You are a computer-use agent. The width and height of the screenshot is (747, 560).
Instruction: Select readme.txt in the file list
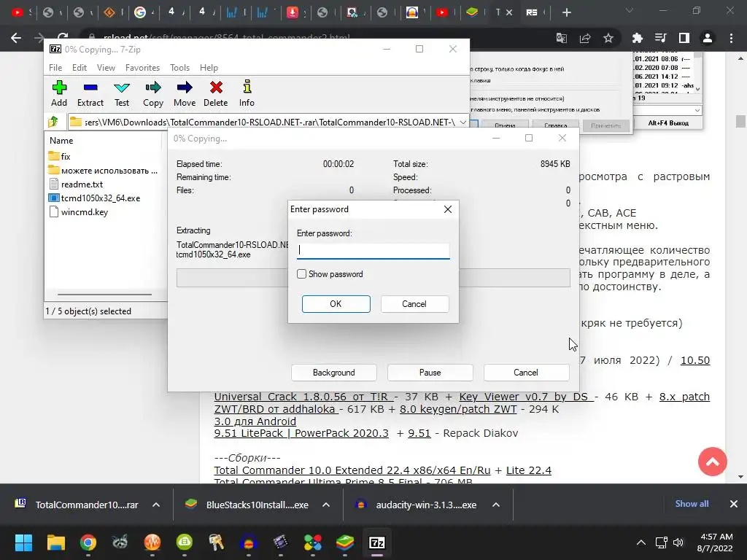(76, 184)
